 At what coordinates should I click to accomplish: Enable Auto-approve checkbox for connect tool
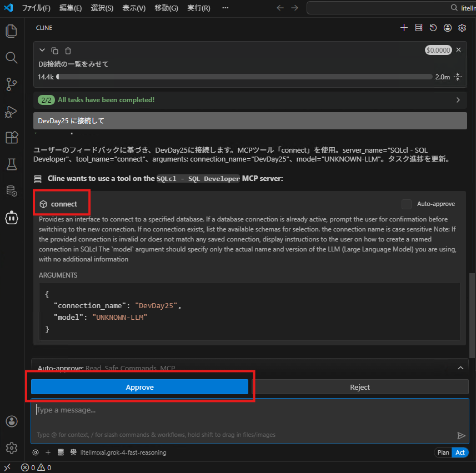406,204
